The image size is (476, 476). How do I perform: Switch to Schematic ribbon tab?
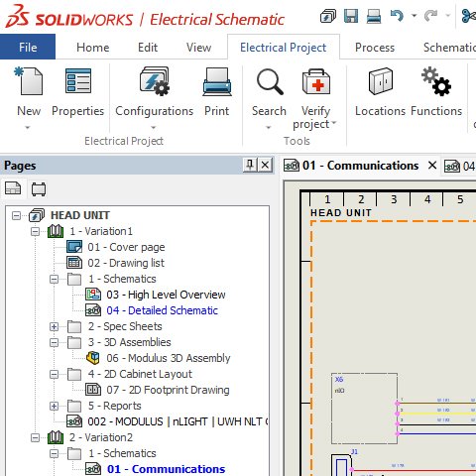(449, 48)
